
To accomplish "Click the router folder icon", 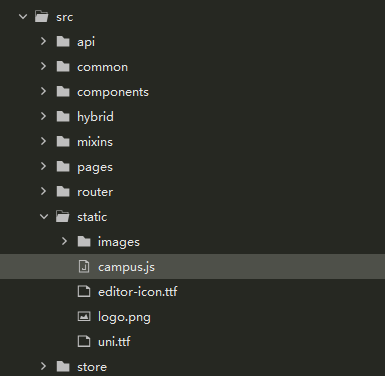I will point(63,191).
